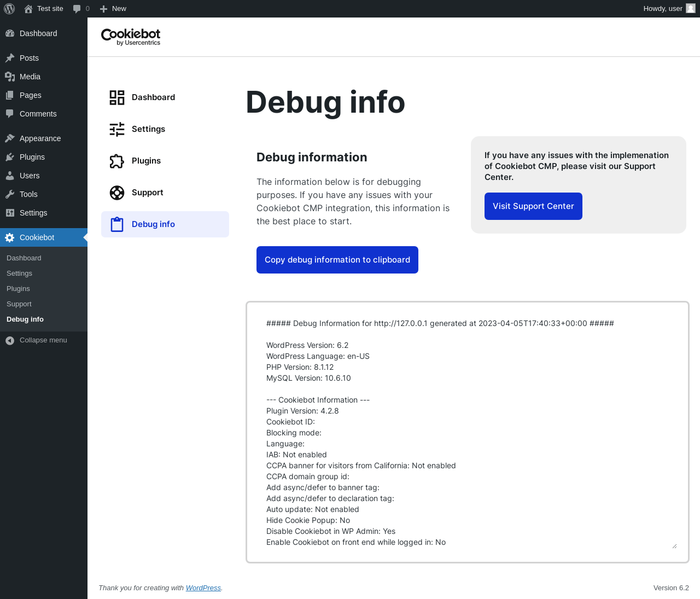The width and height of the screenshot is (700, 599).
Task: Follow the WordPress footer link
Action: [x=203, y=588]
